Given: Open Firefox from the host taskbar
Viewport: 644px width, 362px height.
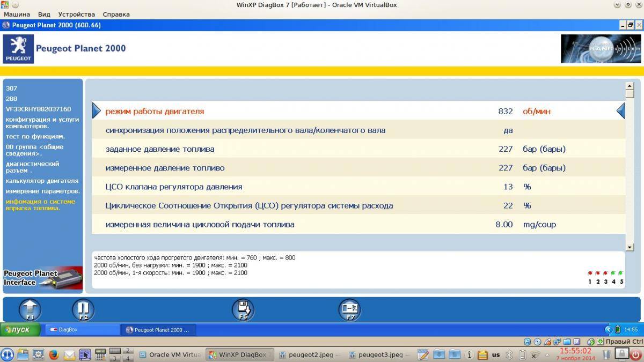Looking at the screenshot, I should pos(54,354).
